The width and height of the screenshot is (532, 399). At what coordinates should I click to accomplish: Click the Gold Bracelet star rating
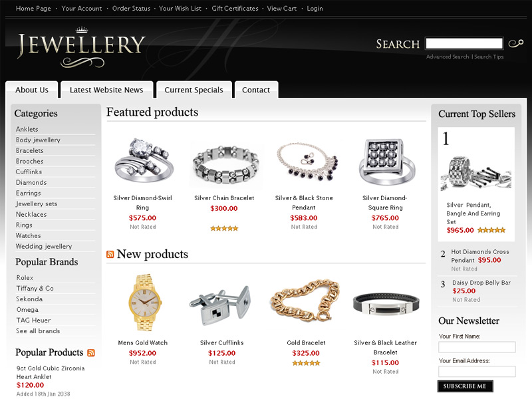pos(306,363)
